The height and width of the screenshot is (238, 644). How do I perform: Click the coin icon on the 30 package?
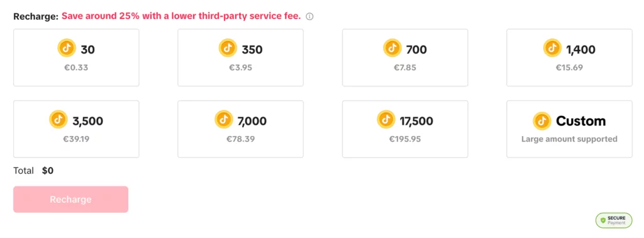(x=67, y=48)
